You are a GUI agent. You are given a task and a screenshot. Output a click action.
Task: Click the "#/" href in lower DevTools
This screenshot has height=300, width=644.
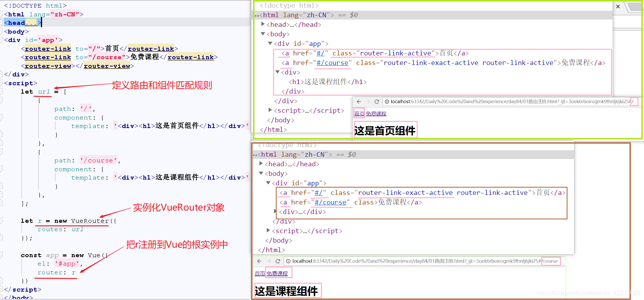pyautogui.click(x=318, y=193)
